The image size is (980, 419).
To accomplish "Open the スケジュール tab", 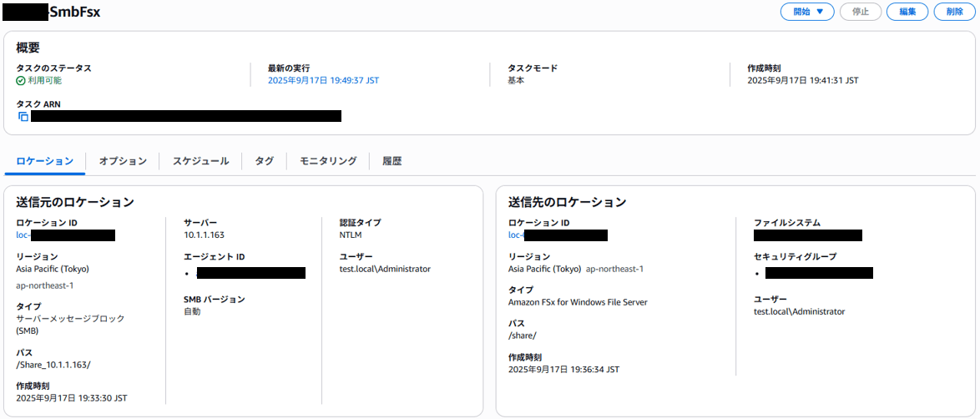I will [x=200, y=161].
